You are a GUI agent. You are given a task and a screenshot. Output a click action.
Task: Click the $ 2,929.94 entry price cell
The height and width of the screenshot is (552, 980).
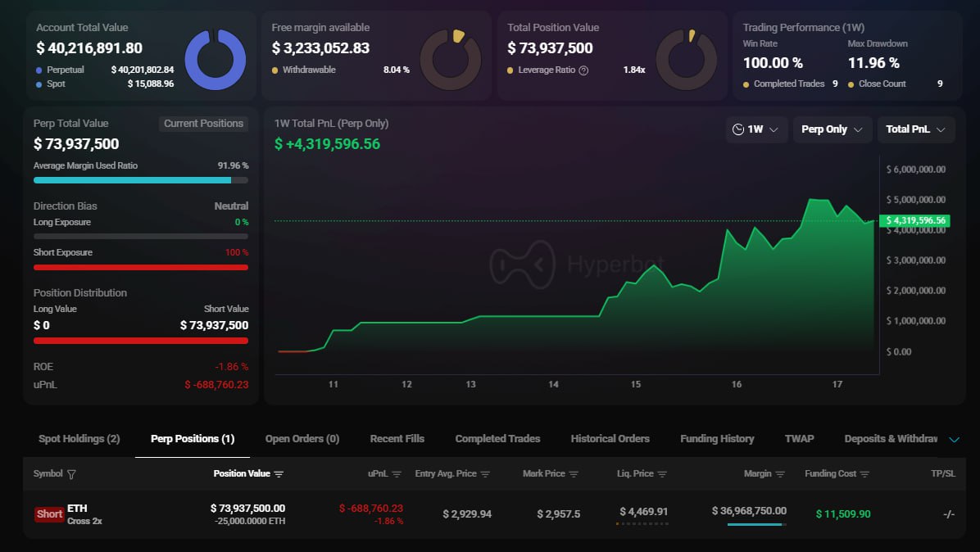467,514
